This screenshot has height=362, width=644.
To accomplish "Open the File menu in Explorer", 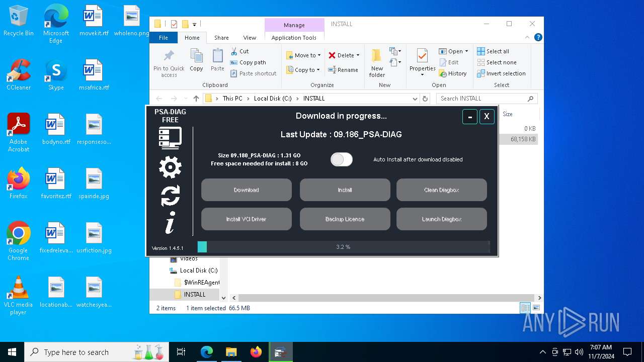I will 164,38.
